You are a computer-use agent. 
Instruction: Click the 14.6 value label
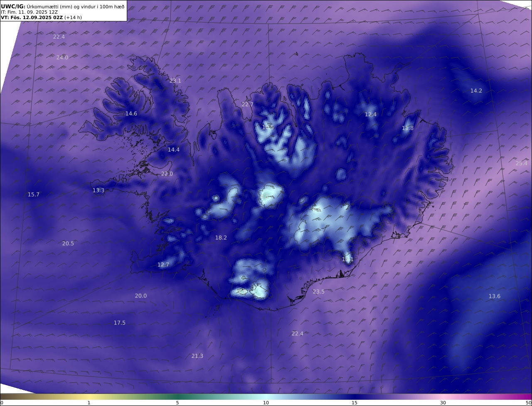[131, 113]
